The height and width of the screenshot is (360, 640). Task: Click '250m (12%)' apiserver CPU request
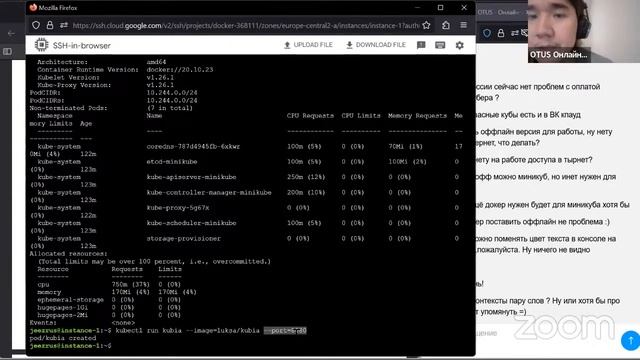[306, 177]
